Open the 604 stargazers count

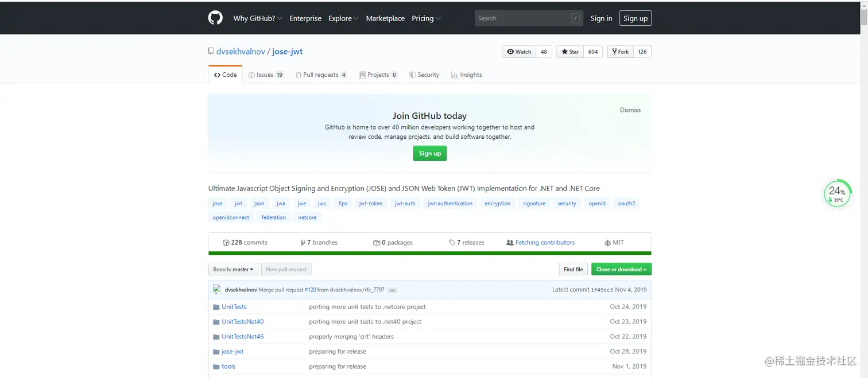coord(593,52)
